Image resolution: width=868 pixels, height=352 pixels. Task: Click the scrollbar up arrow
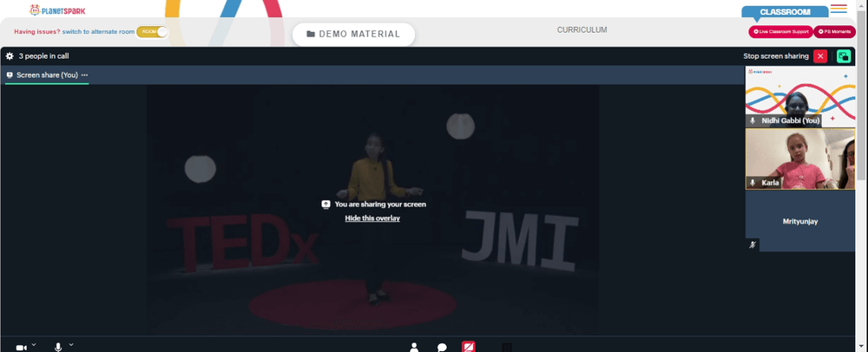[x=863, y=3]
